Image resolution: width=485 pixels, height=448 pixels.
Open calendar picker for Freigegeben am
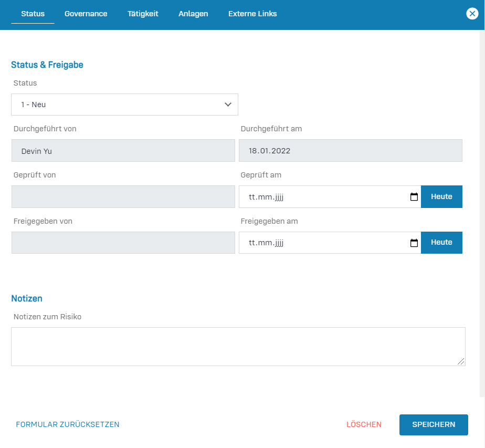(x=414, y=243)
